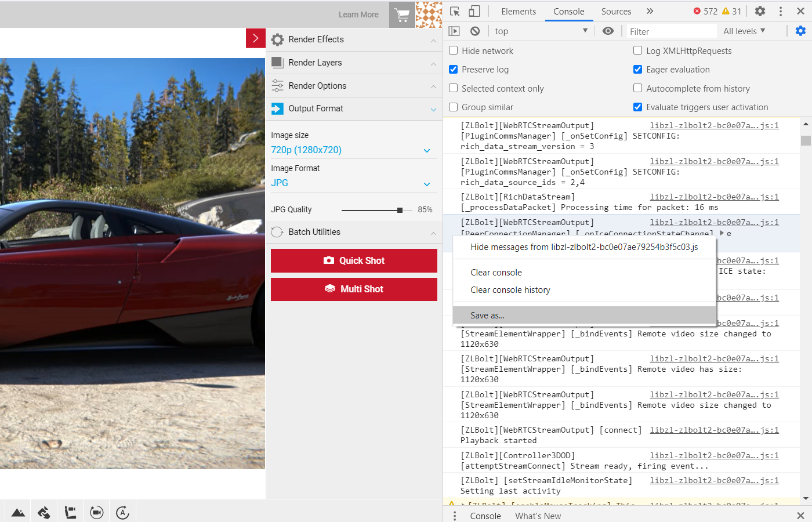The height and width of the screenshot is (522, 812).
Task: Expand the Render Effects section chevron
Action: coord(433,40)
